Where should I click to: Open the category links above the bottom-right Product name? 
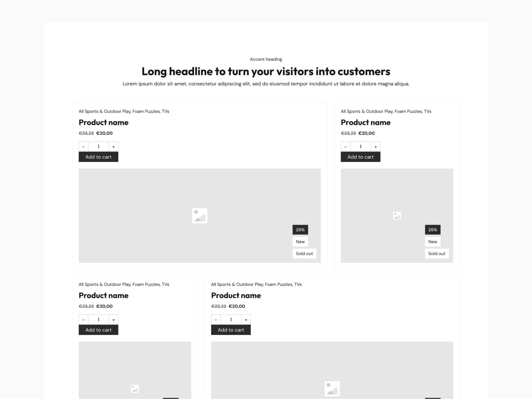(256, 284)
